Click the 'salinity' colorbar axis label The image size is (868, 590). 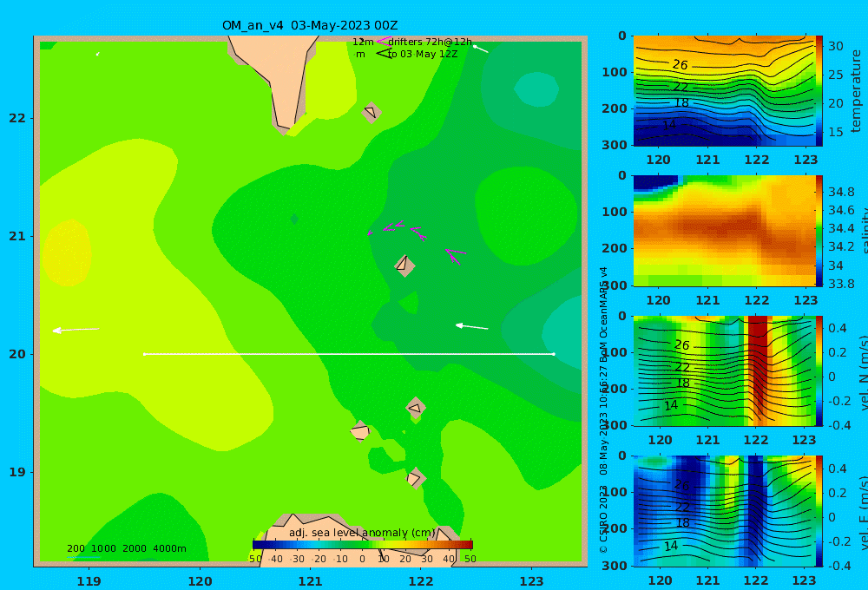(x=864, y=231)
